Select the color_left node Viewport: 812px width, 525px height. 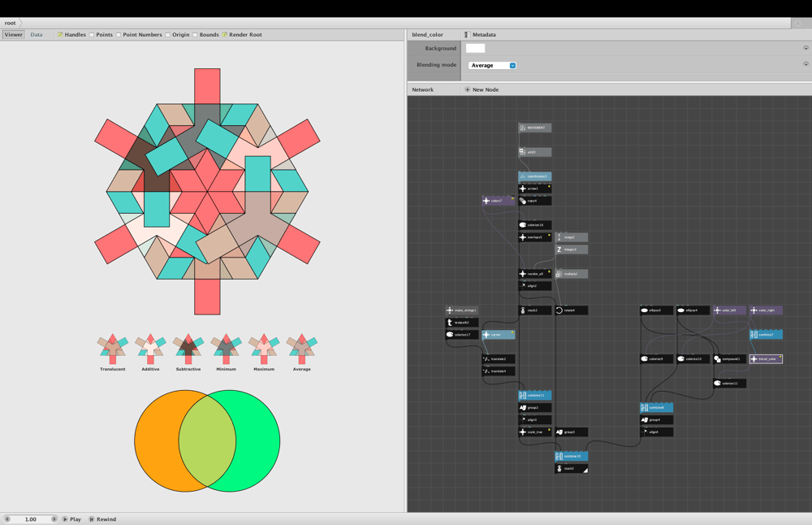(x=730, y=310)
